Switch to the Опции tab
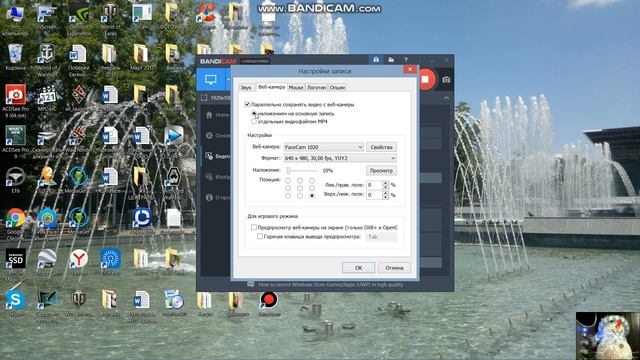 click(x=337, y=88)
